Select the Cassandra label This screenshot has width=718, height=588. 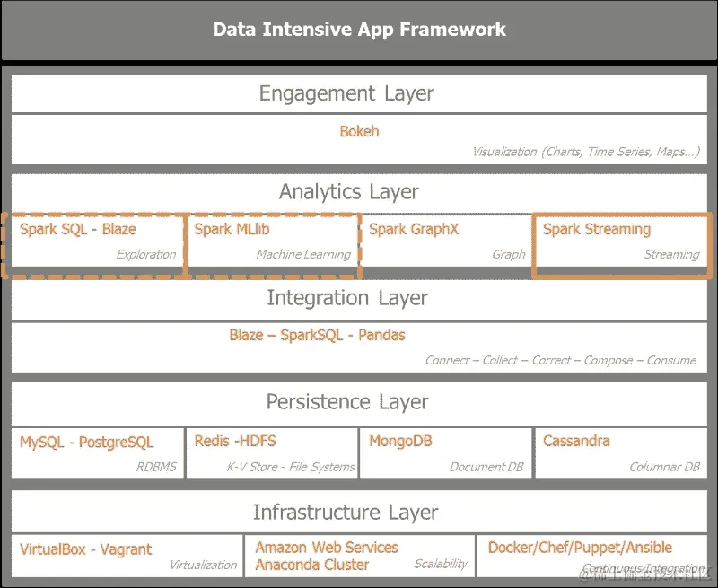pos(576,441)
